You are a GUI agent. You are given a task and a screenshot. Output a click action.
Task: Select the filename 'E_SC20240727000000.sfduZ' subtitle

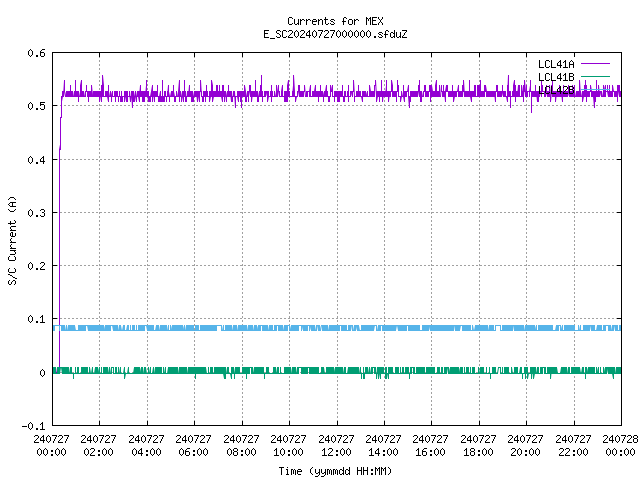[x=335, y=34]
